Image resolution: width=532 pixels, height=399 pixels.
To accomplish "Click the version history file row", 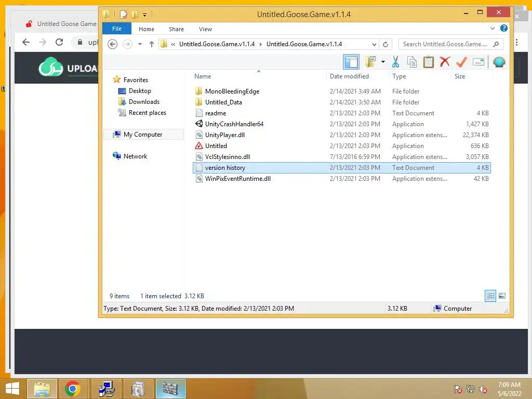I will click(342, 168).
